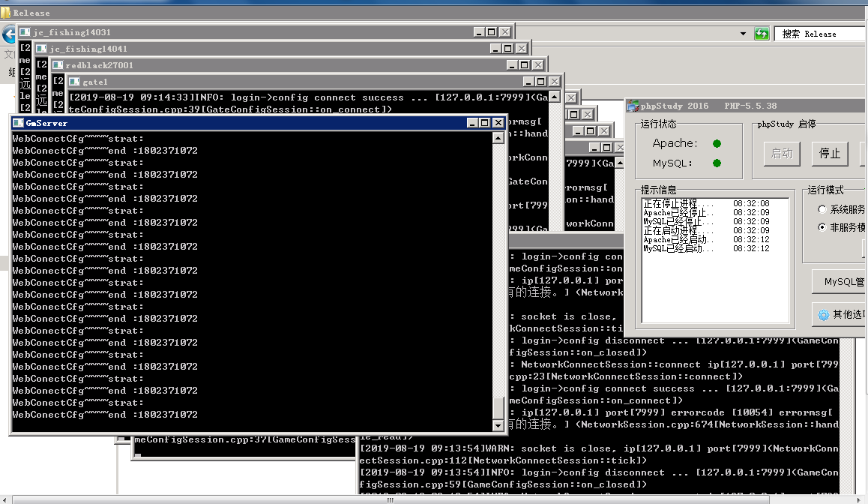
Task: Click the Apache green status indicator
Action: click(x=717, y=143)
